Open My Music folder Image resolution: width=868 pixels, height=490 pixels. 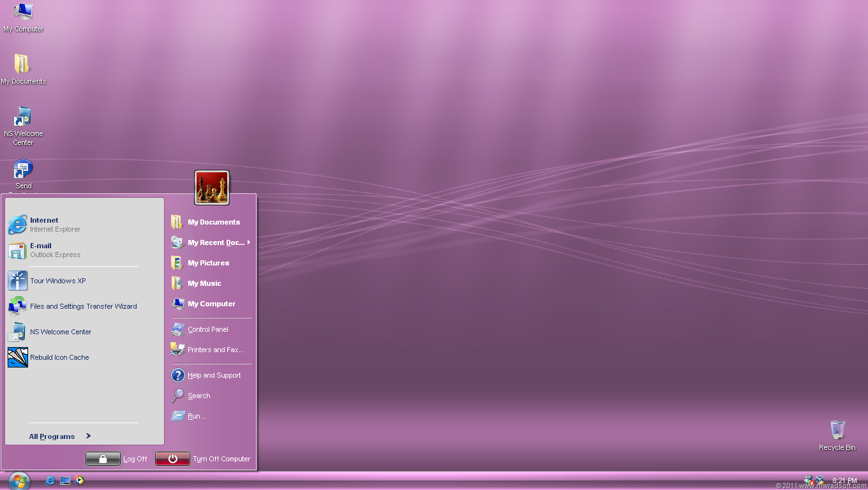[210, 283]
